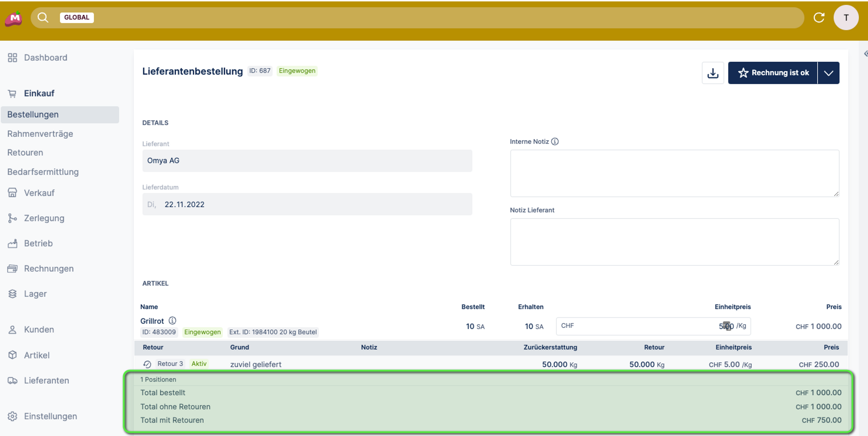
Task: Click the Einheitspreis CHF input field
Action: tap(642, 326)
